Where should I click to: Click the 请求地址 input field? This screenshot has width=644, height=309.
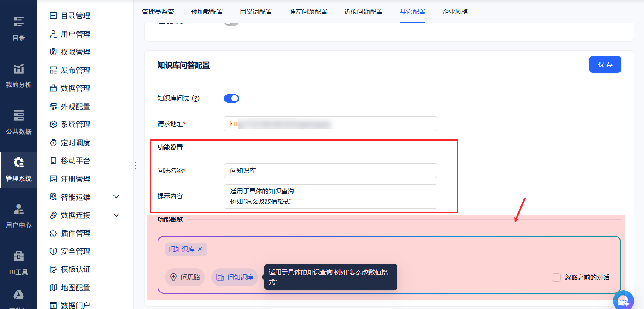pos(331,124)
